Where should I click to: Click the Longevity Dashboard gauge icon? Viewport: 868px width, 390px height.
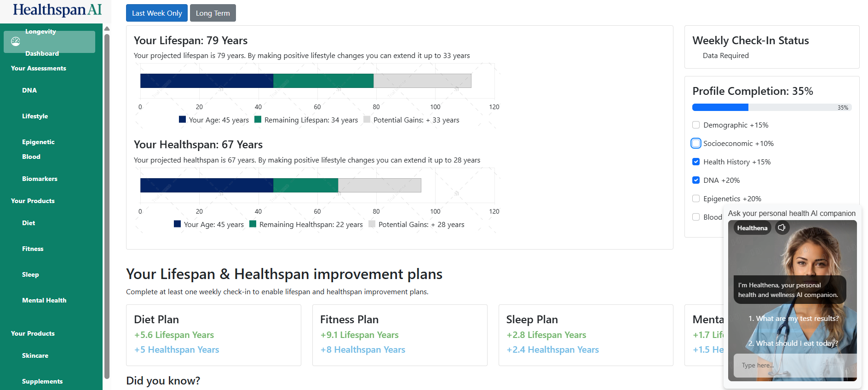coord(16,41)
